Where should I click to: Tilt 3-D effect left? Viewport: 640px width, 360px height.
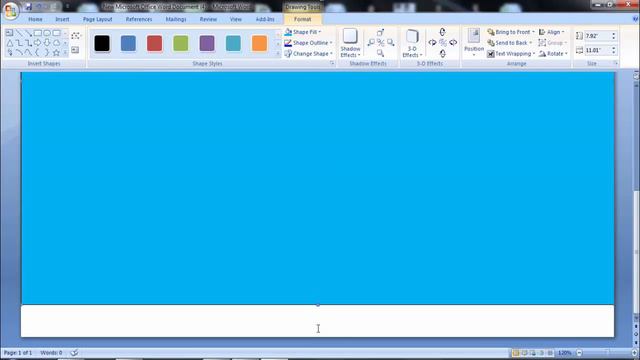pos(432,42)
